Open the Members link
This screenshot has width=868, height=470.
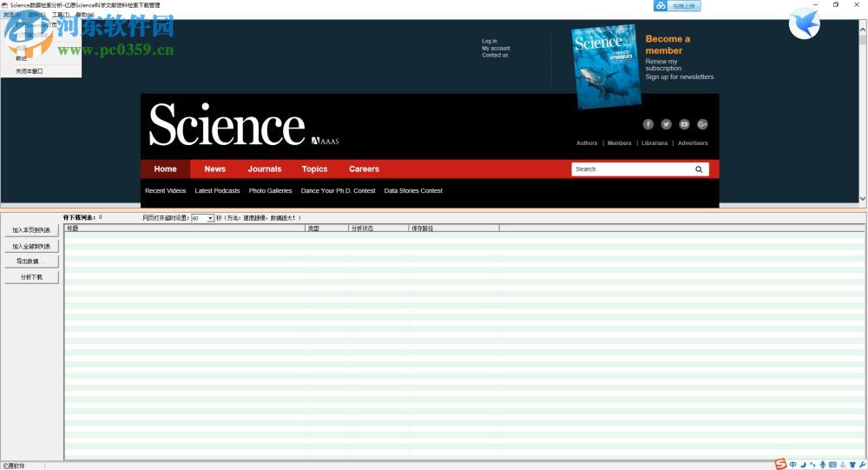(620, 143)
